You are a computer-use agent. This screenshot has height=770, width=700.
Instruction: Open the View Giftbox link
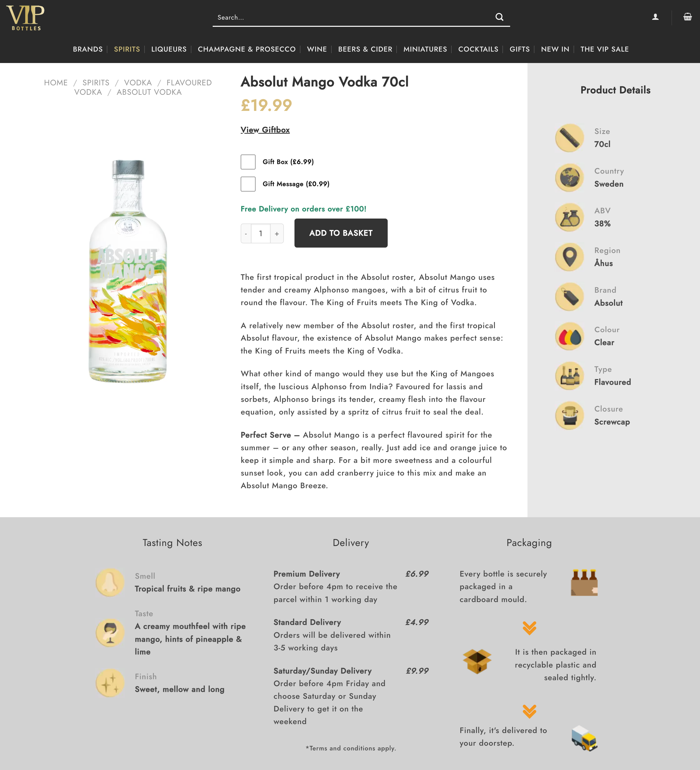[265, 130]
